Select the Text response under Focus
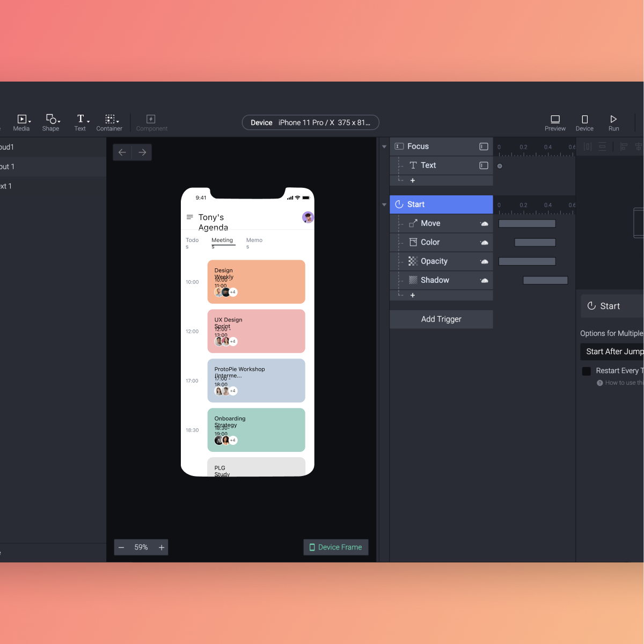 point(441,165)
